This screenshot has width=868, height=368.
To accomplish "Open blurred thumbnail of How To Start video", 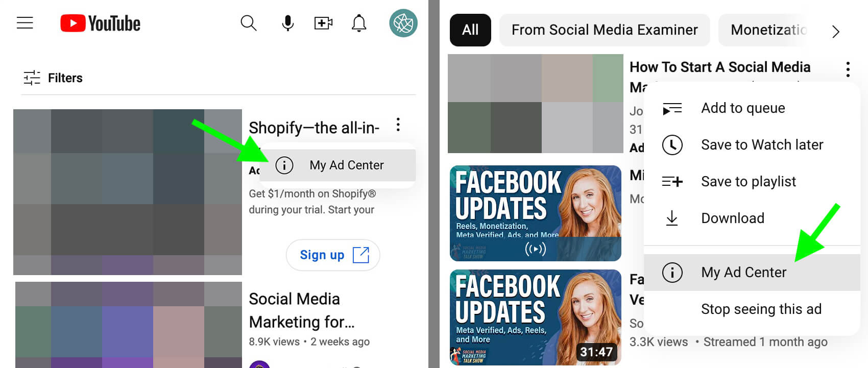I will [536, 104].
